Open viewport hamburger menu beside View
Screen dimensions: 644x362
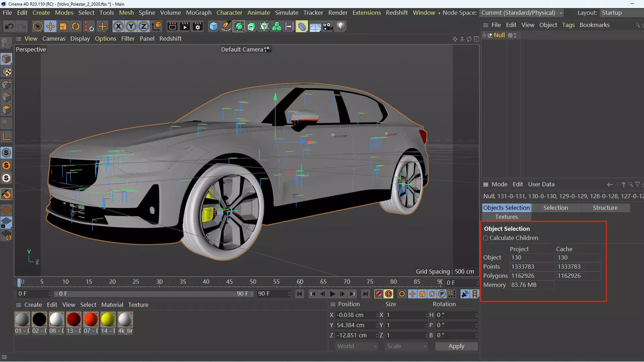pos(18,39)
